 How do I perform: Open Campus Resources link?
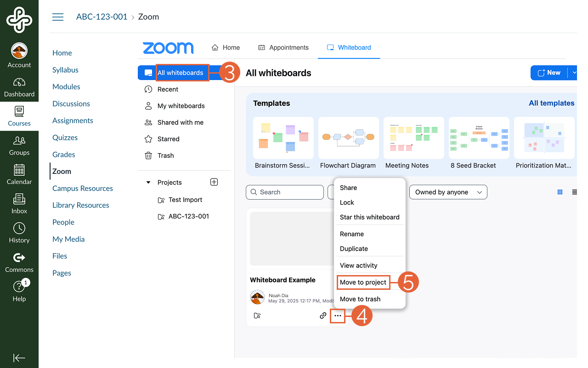(x=83, y=189)
